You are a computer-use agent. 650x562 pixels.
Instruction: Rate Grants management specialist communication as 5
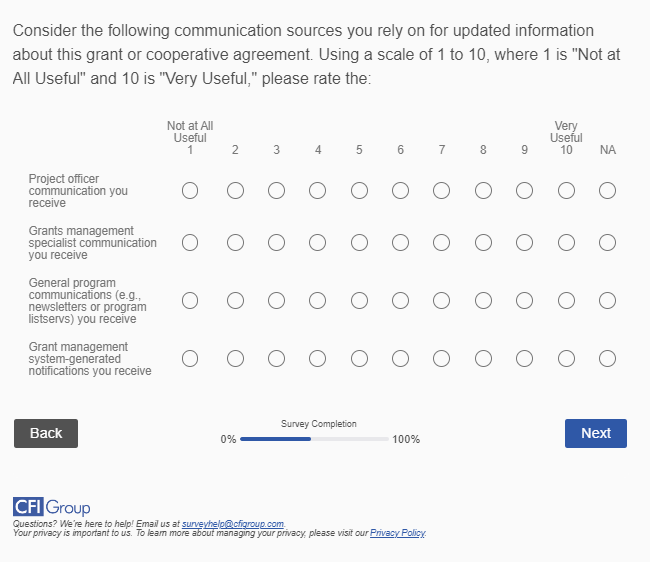[x=359, y=242]
